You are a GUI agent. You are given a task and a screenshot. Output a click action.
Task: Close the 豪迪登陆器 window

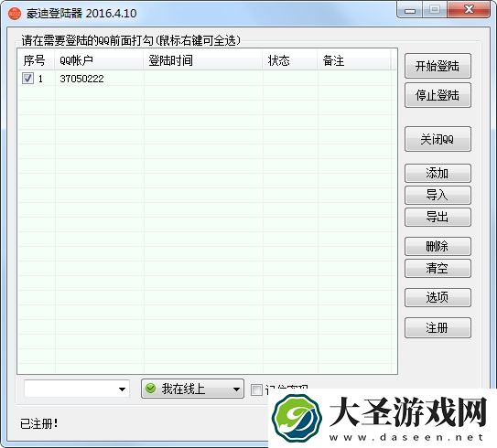[469, 9]
